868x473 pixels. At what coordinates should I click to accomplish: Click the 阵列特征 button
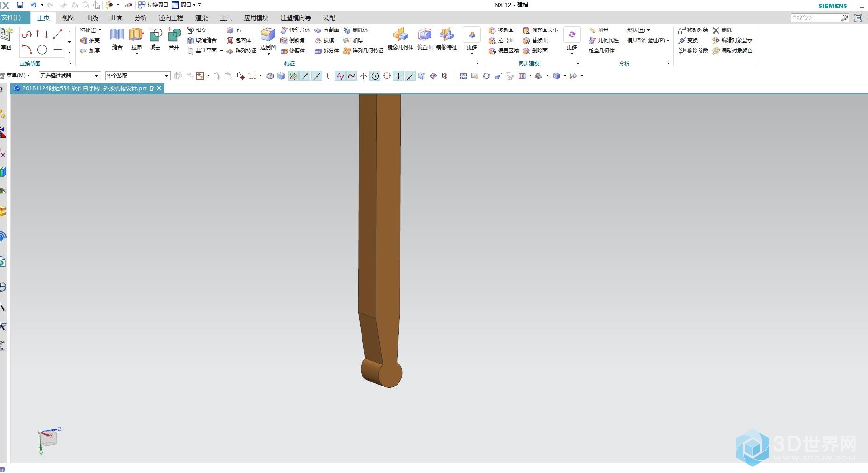tap(241, 51)
